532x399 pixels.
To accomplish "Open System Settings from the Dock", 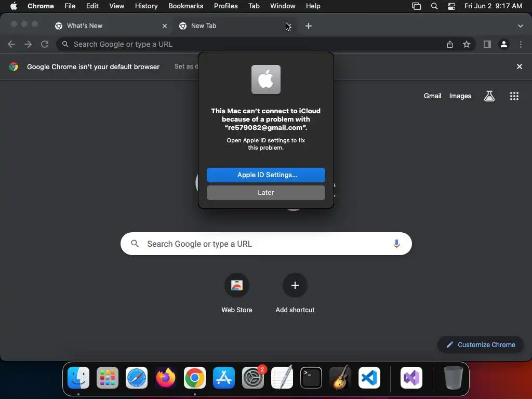I will [253, 378].
